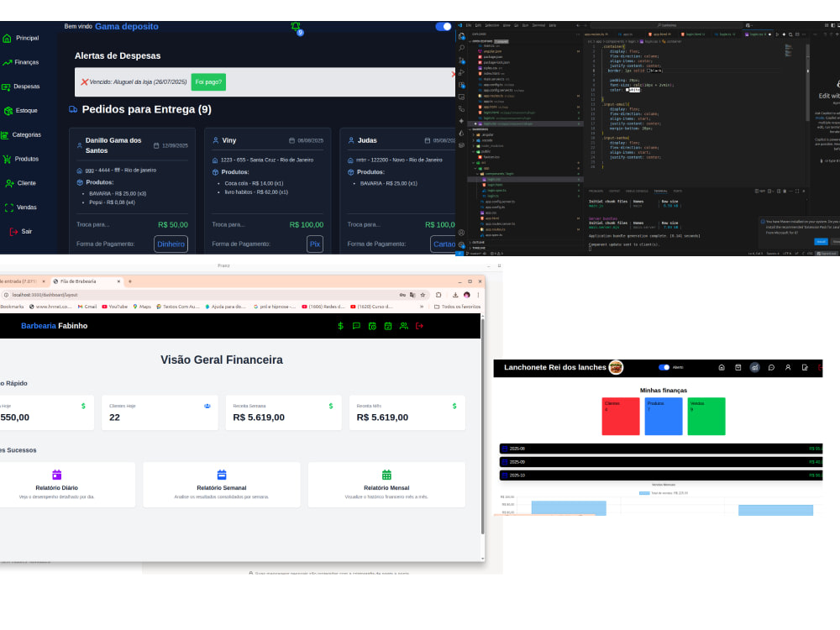840x630 pixels.
Task: Open Run and Debug in VS Code activity bar
Action: tap(462, 73)
